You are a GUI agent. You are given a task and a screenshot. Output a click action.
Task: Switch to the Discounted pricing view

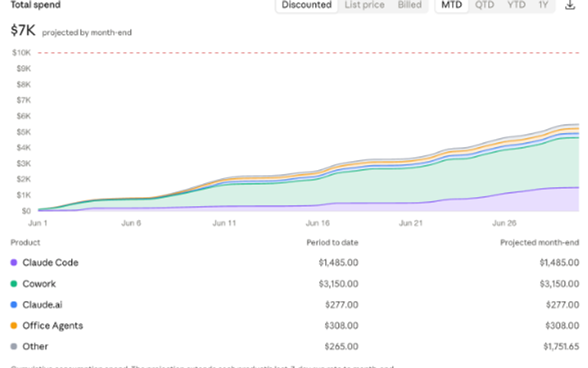[x=307, y=5]
